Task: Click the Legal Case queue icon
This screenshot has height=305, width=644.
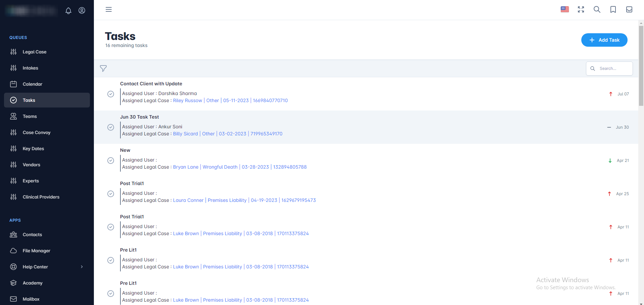Action: pyautogui.click(x=13, y=52)
